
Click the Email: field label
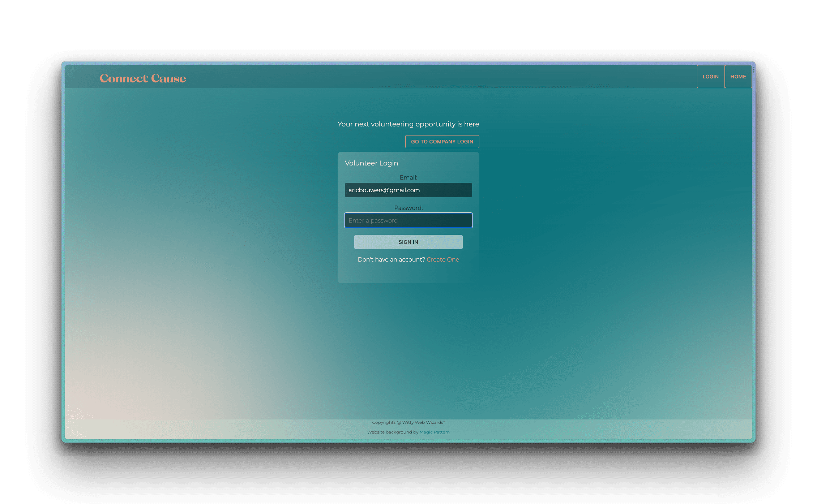408,177
